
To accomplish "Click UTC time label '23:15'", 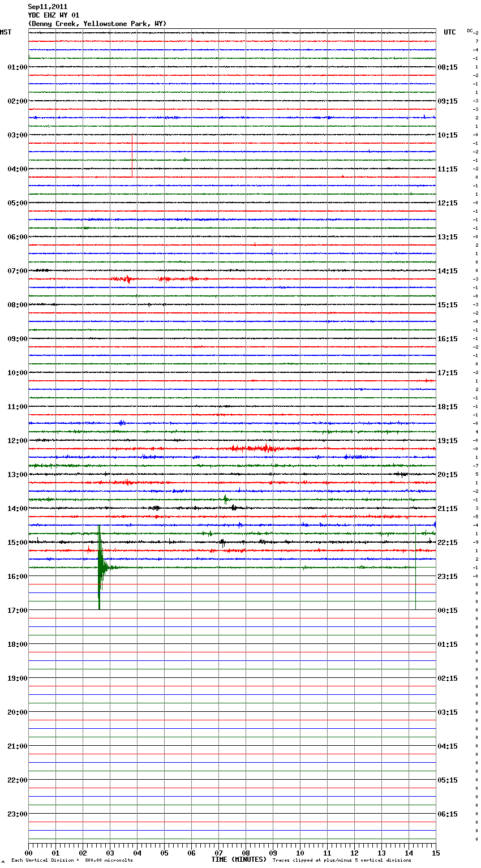I will coord(448,577).
